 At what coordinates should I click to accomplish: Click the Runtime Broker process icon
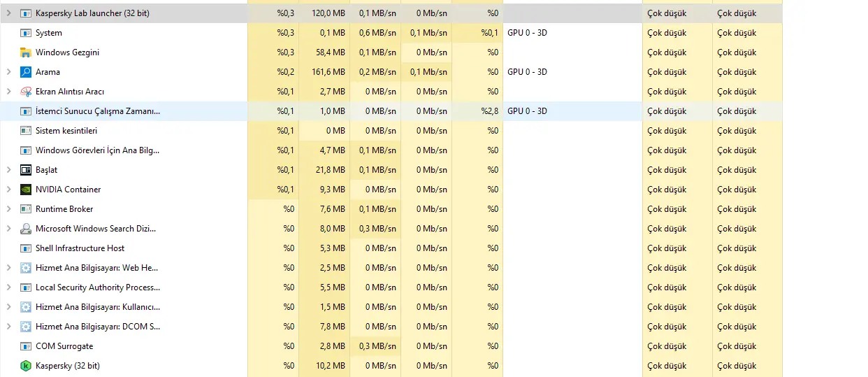26,209
